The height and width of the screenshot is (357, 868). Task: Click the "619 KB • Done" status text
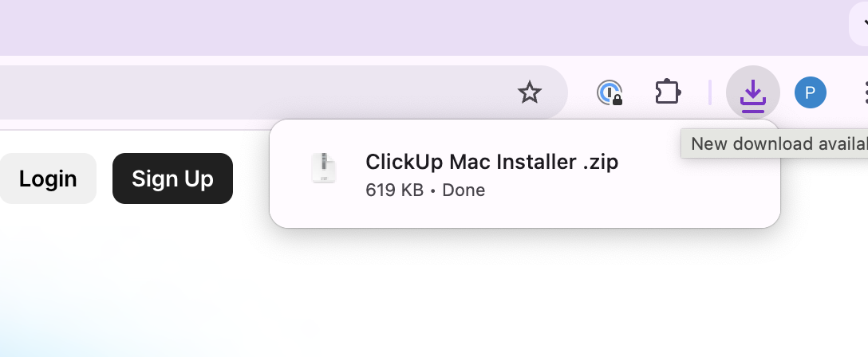pyautogui.click(x=425, y=190)
